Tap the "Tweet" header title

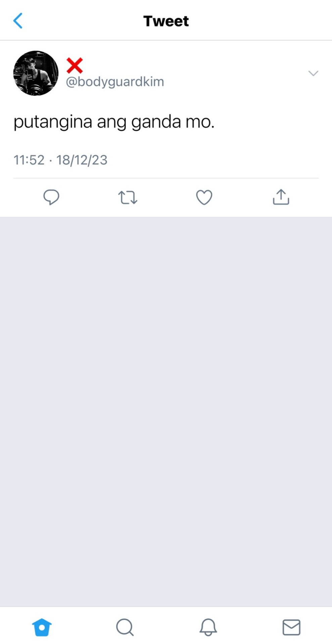point(166,21)
